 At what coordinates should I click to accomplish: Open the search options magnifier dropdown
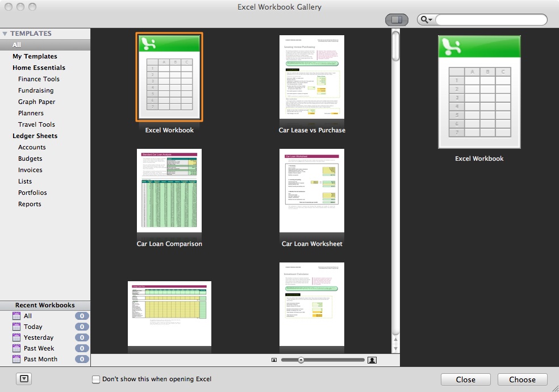click(426, 19)
